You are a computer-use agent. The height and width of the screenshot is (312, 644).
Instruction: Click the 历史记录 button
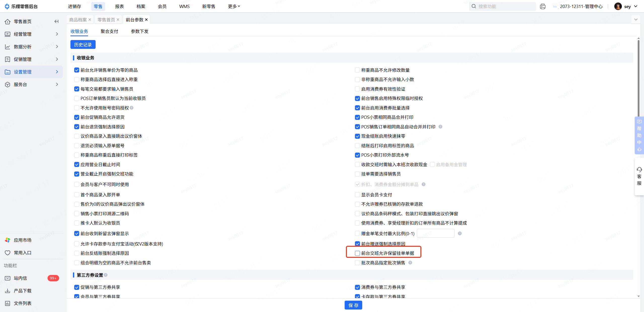pyautogui.click(x=83, y=45)
